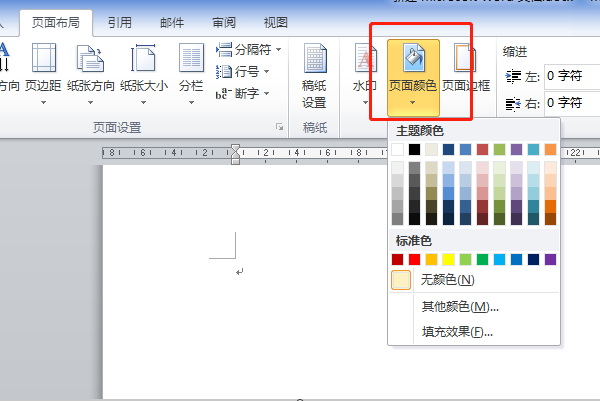
Task: Expand the 分隔符 dropdown arrow
Action: coord(279,49)
